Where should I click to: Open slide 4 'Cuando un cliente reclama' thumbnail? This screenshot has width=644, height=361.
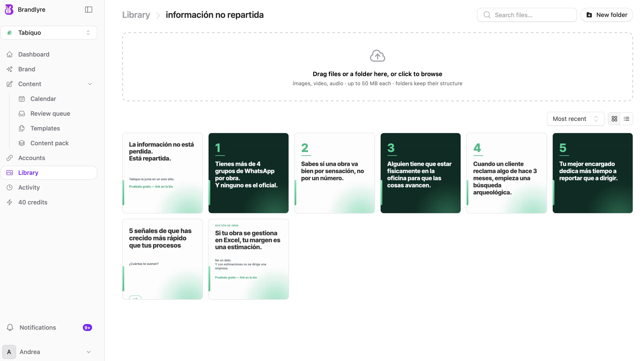(506, 173)
